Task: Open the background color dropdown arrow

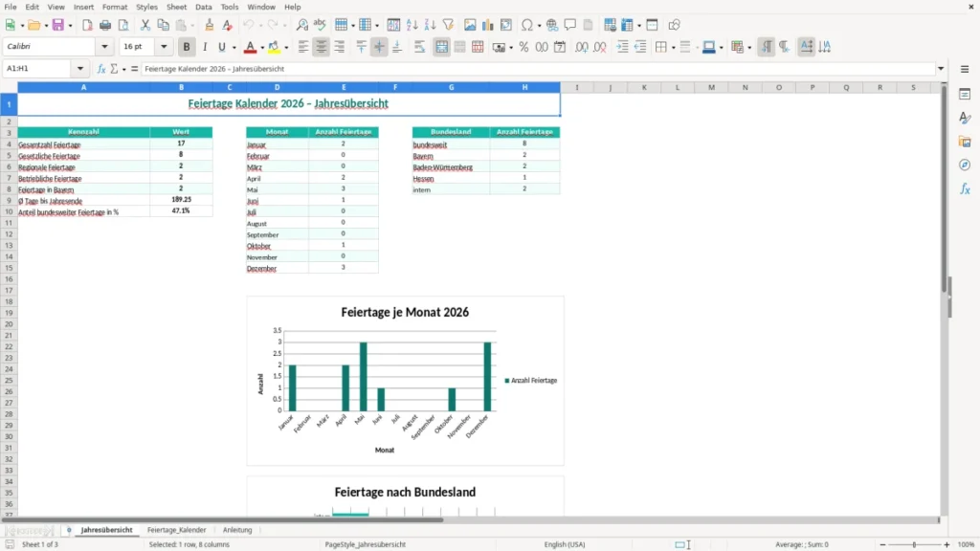Action: pos(286,48)
